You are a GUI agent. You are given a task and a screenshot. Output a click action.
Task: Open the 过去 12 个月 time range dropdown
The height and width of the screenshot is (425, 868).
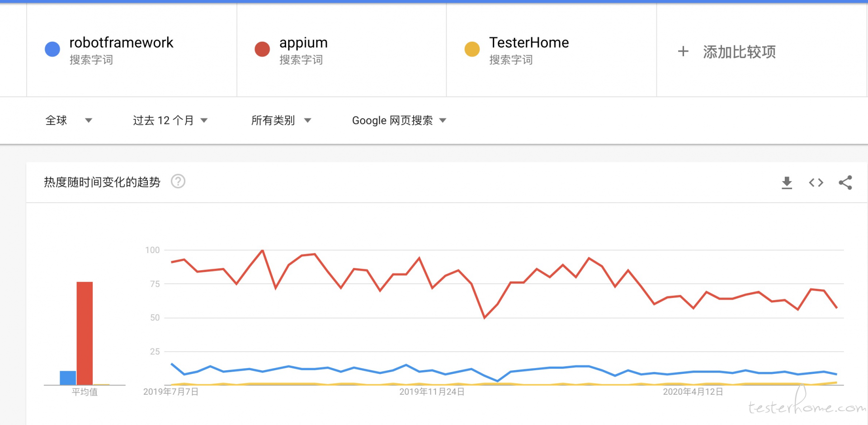click(170, 120)
